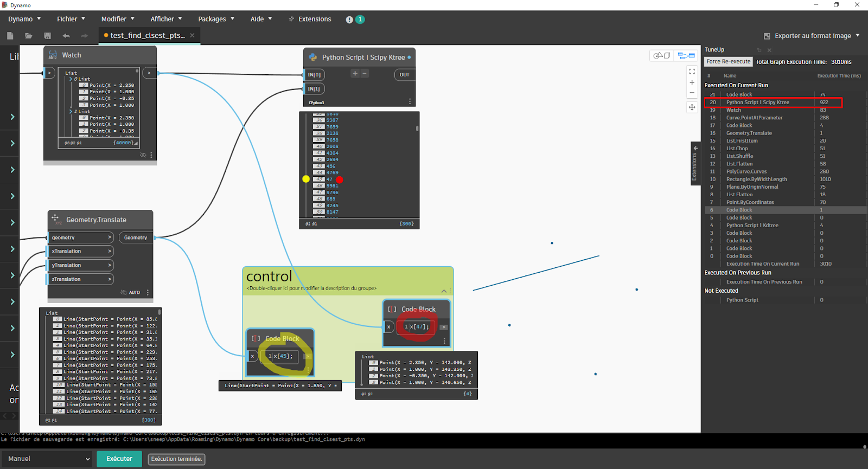Open the Fichier menu
Screen dimensions: 868x469
coord(71,19)
